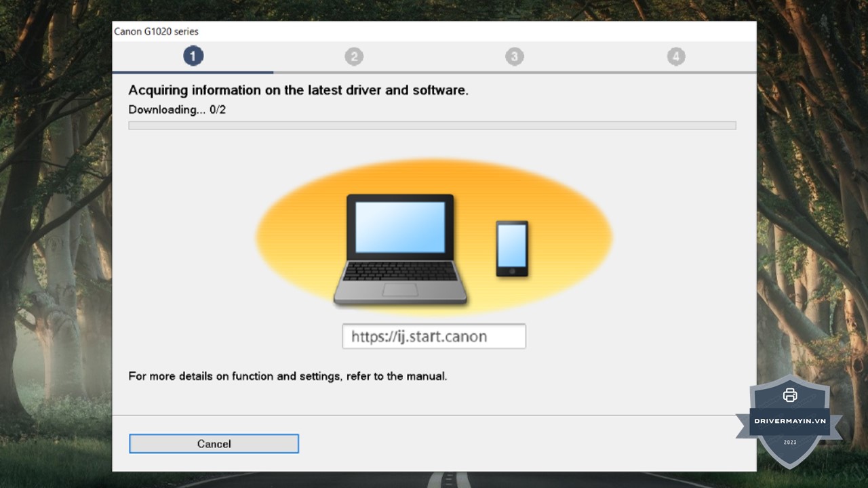The height and width of the screenshot is (488, 868).
Task: Click the Canon G1020 series title bar
Action: click(434, 31)
